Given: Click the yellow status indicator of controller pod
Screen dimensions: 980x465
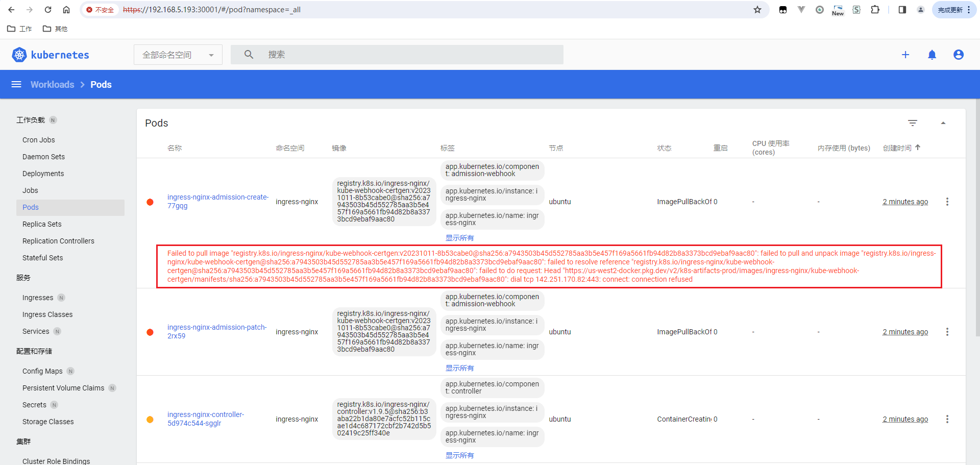Looking at the screenshot, I should pos(150,419).
